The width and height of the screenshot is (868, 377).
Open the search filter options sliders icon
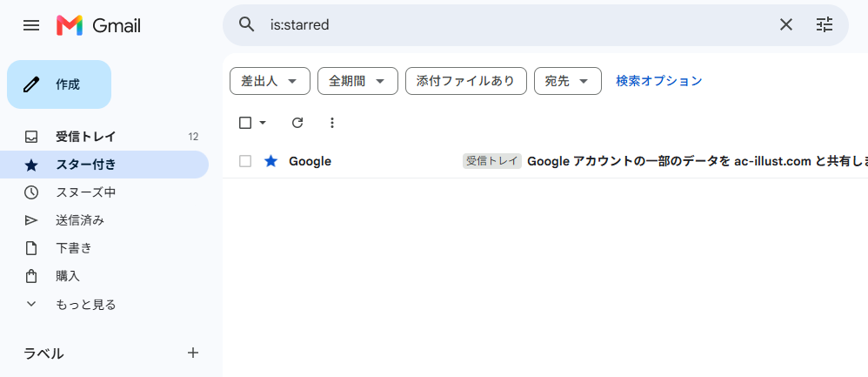(x=825, y=24)
